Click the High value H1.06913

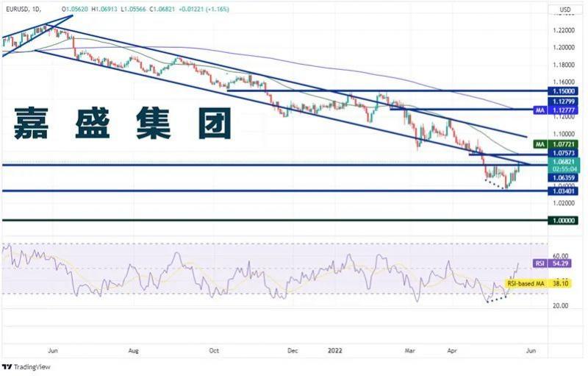coord(104,9)
